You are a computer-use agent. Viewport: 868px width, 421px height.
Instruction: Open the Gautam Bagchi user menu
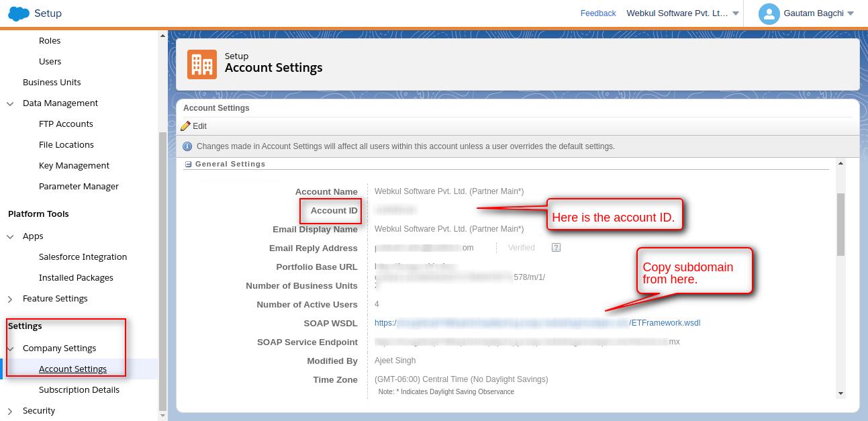click(x=818, y=13)
